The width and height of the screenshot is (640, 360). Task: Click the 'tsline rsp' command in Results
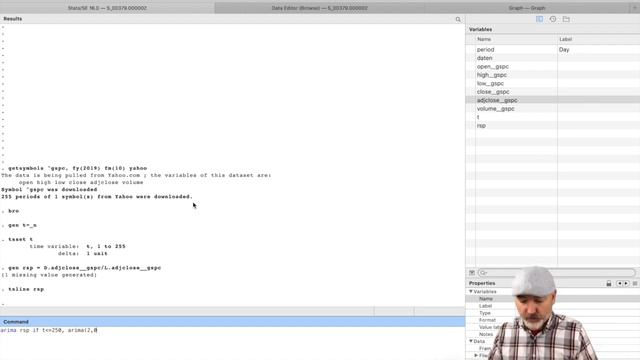[x=26, y=289]
